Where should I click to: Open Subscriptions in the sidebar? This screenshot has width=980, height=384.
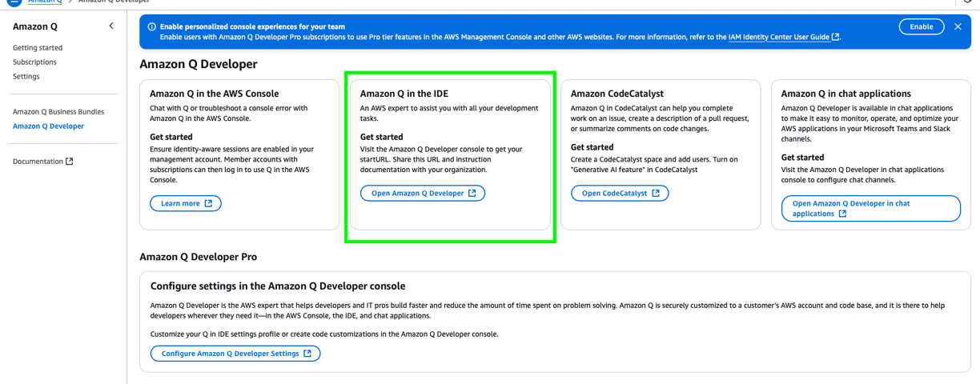[34, 62]
